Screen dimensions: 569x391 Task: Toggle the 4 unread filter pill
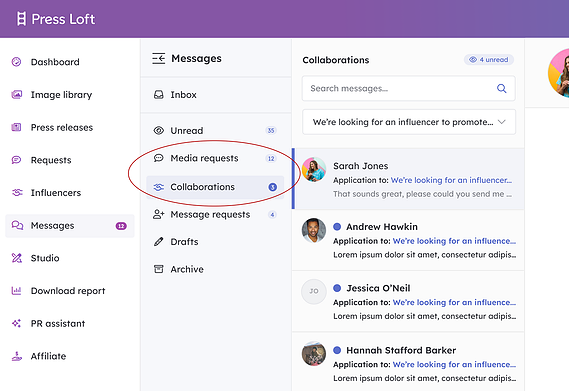(x=489, y=60)
